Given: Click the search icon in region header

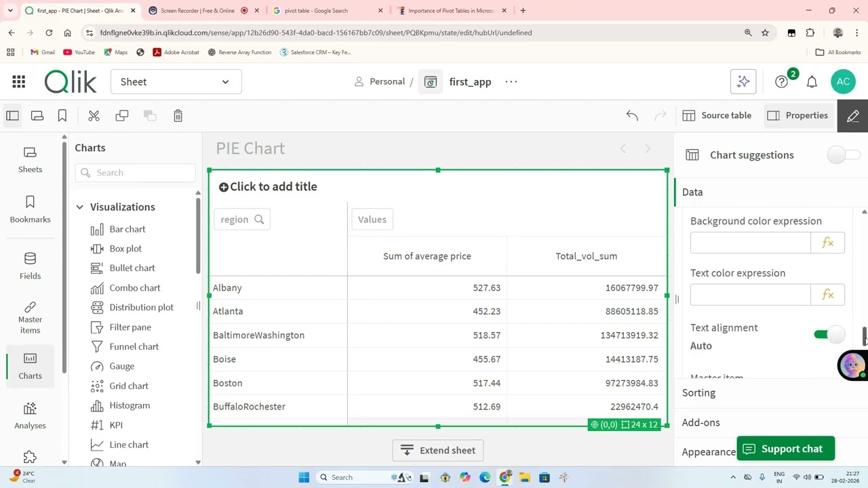Looking at the screenshot, I should (x=259, y=220).
